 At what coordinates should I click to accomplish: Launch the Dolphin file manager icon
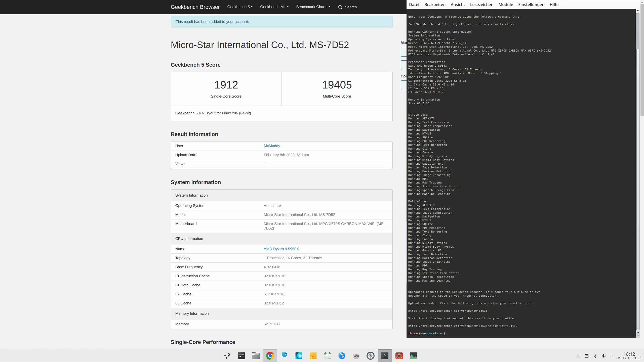click(256, 356)
